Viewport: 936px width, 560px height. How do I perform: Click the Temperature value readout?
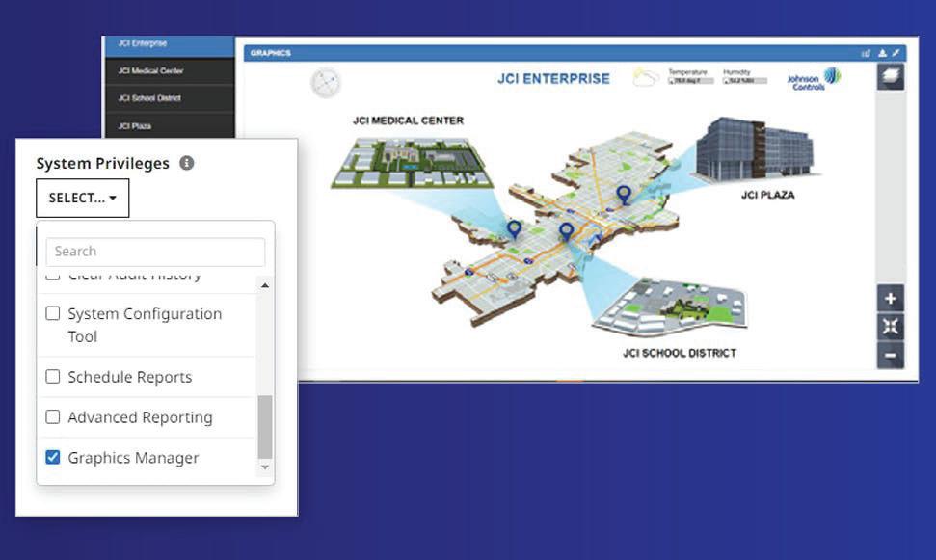point(690,81)
